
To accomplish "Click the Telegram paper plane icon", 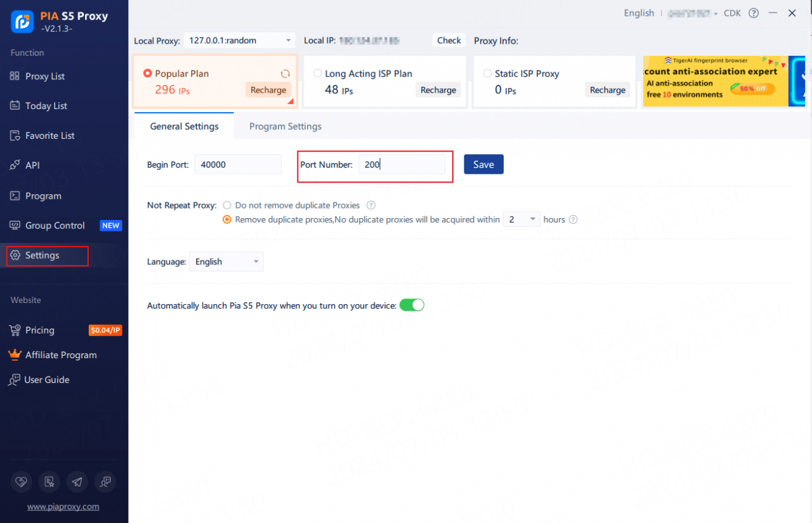I will (77, 482).
